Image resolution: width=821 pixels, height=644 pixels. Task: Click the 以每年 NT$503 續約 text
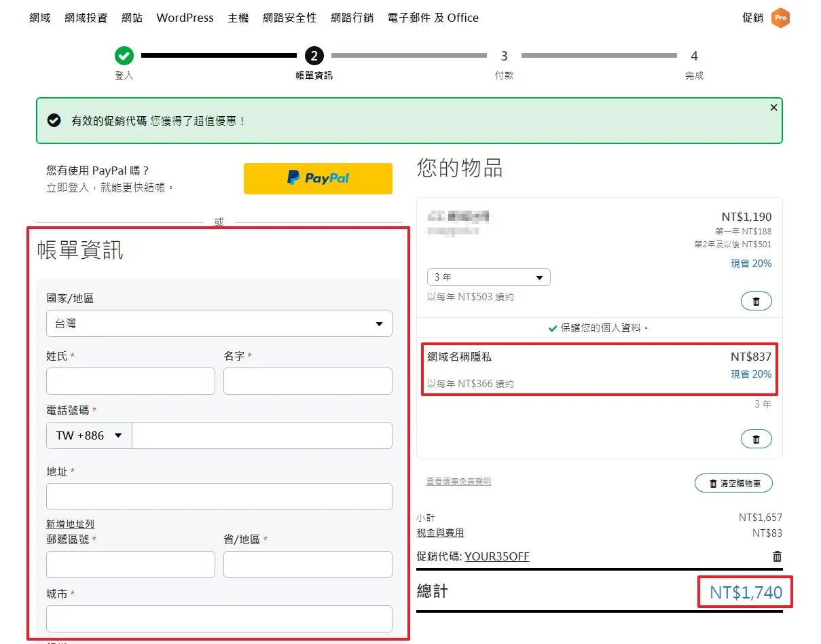pos(471,297)
